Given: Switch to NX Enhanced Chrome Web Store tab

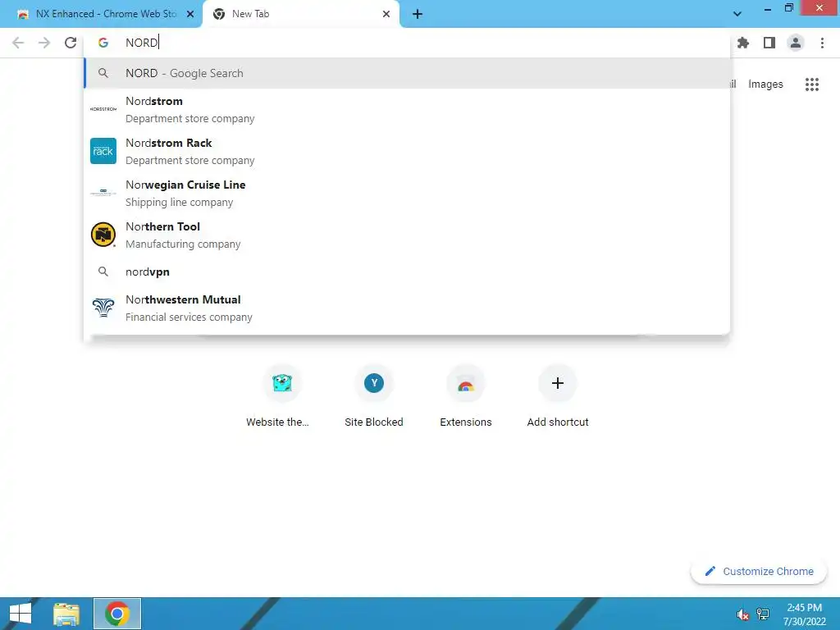Looking at the screenshot, I should (101, 15).
